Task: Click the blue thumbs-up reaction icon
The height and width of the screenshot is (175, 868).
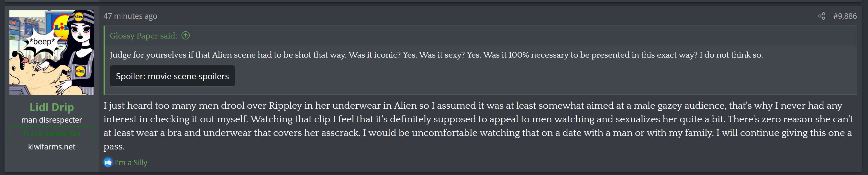Action: coord(108,162)
